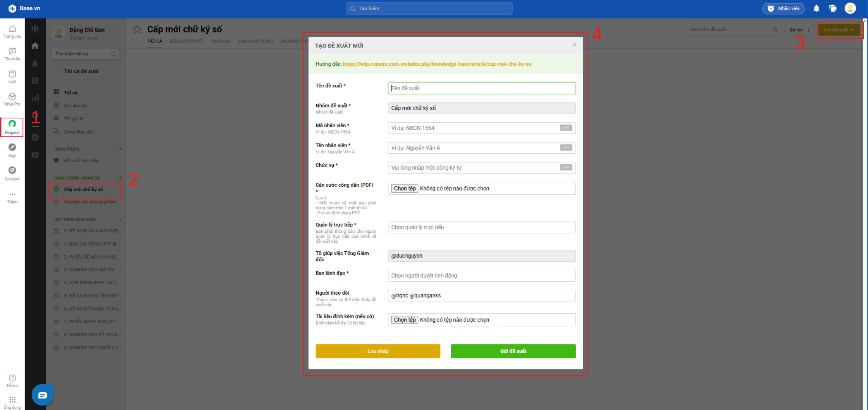The height and width of the screenshot is (410, 868).
Task: Open Chọn quản lý trực tiếp selector
Action: 481,227
